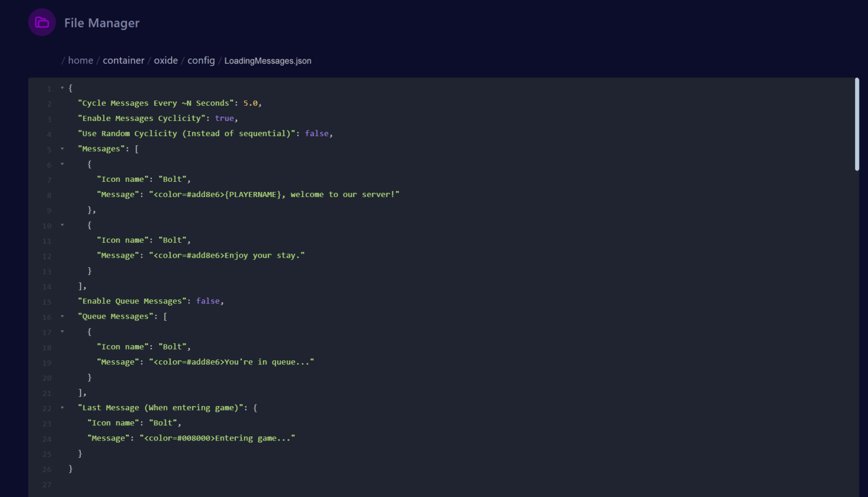Click the "You're in queue..." message string
868x497 pixels.
click(x=232, y=362)
